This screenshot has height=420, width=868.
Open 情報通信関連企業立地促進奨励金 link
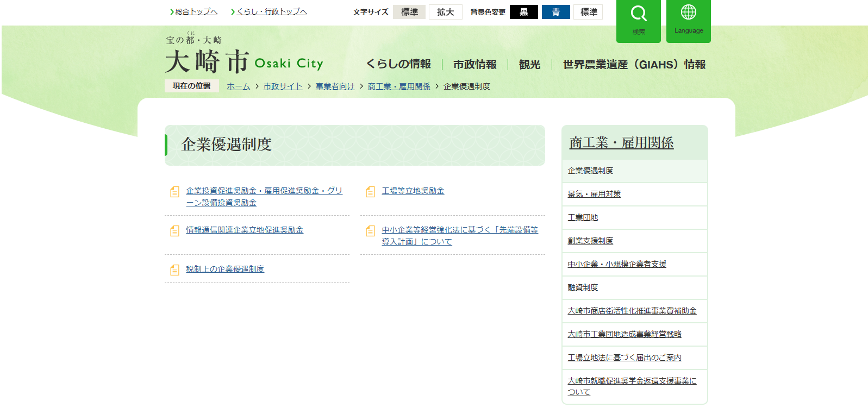(x=245, y=230)
